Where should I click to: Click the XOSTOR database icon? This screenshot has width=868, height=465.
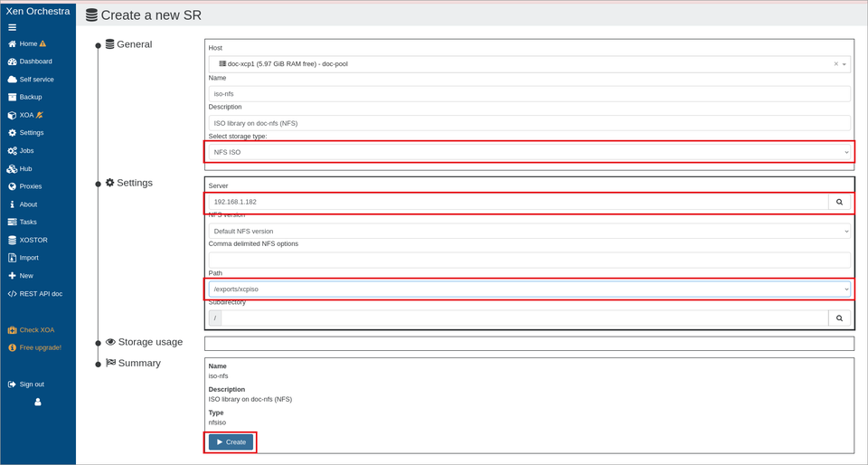(12, 241)
